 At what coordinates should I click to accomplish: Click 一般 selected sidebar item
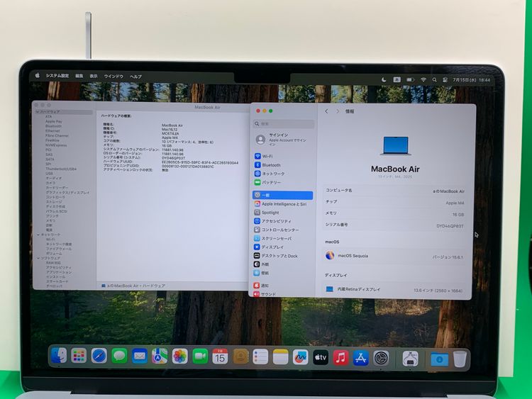[282, 196]
